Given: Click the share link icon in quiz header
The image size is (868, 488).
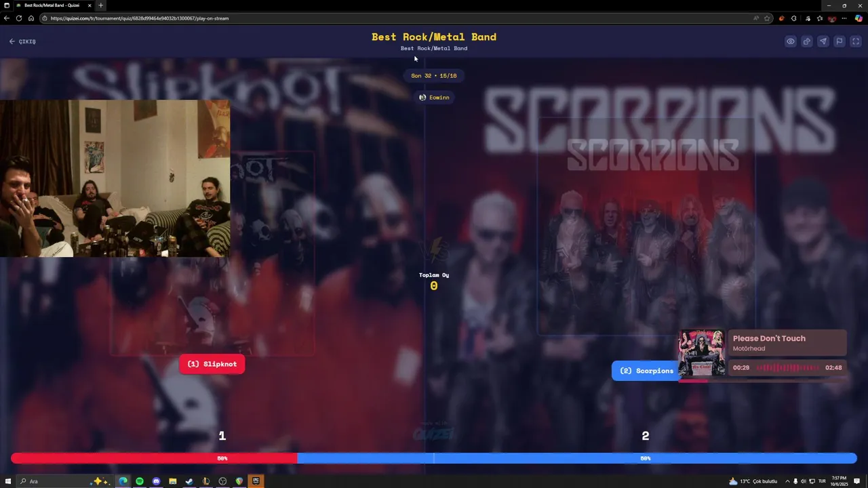Looking at the screenshot, I should pyautogui.click(x=807, y=41).
